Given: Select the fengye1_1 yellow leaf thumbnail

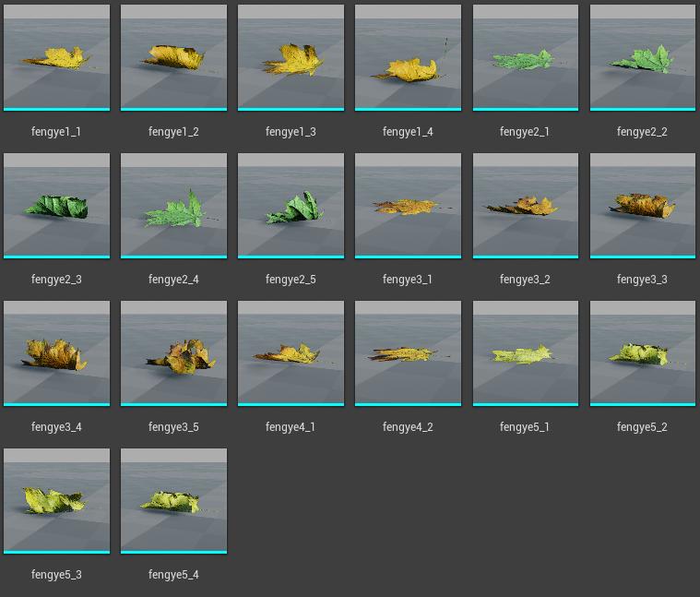Looking at the screenshot, I should (x=56, y=57).
